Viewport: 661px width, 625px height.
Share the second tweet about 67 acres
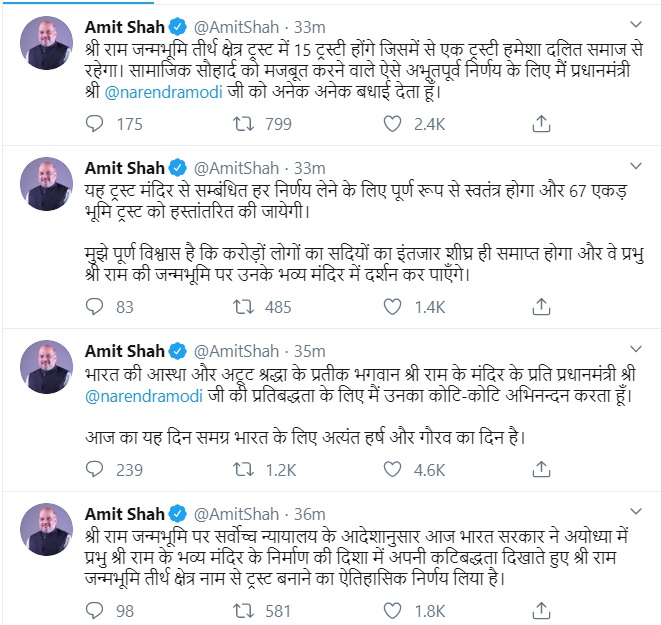click(541, 306)
